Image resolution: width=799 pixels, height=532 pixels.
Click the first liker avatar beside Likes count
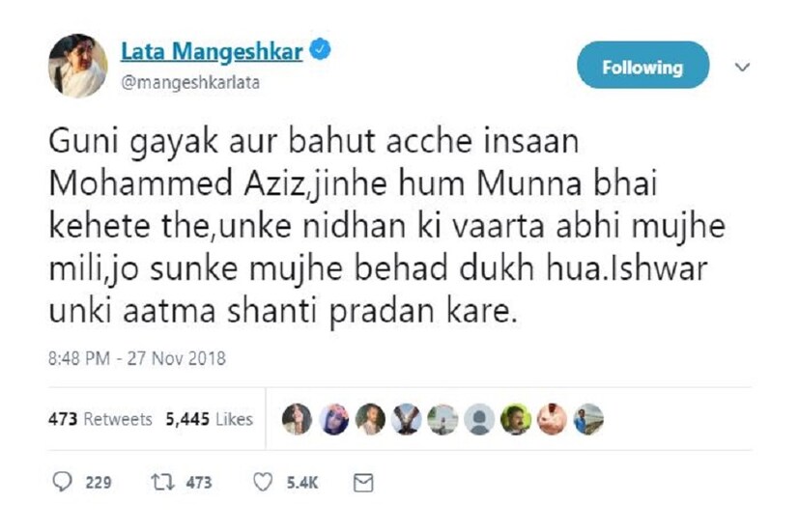297,419
